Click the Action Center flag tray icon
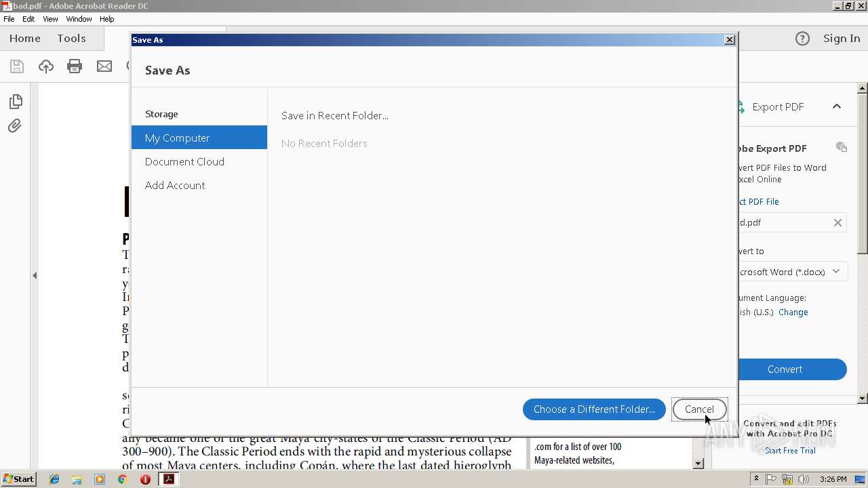The height and width of the screenshot is (488, 868). tap(771, 479)
